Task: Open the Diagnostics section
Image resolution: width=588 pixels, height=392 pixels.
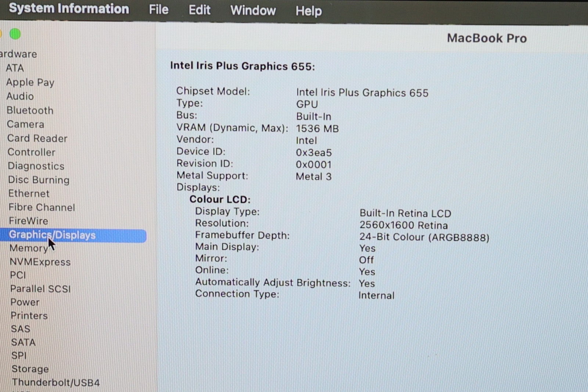Action: (36, 166)
